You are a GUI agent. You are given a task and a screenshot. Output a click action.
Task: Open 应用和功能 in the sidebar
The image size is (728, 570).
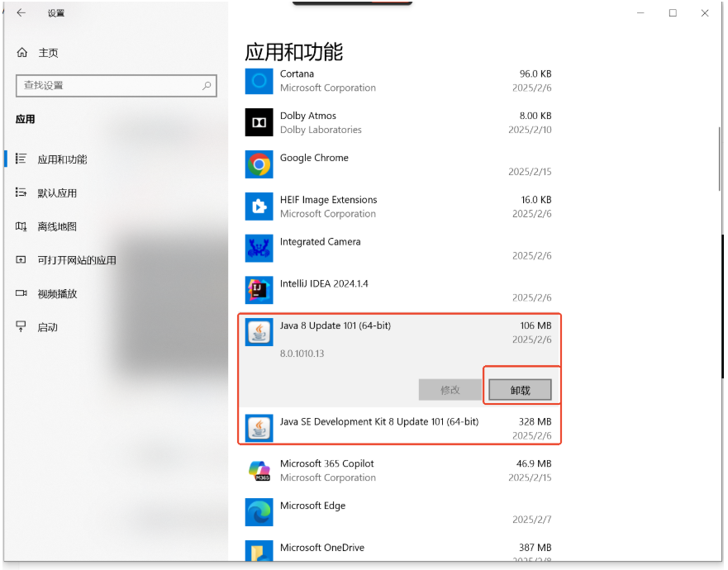[62, 159]
